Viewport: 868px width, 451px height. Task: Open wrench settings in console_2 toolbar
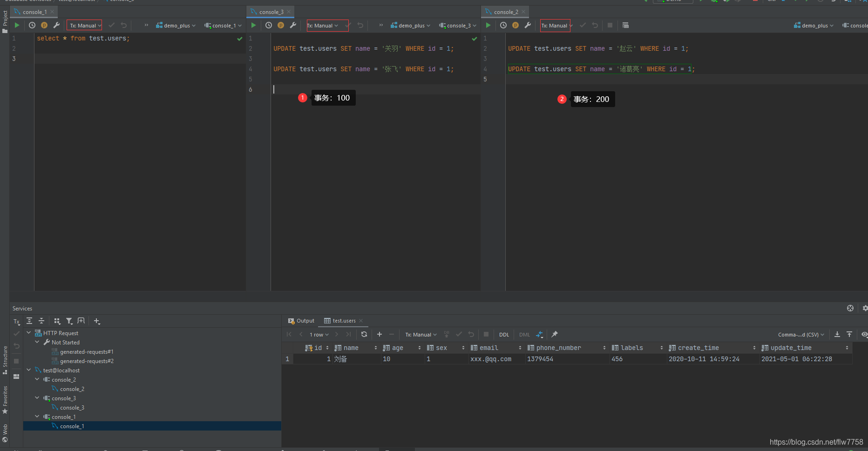click(x=528, y=25)
